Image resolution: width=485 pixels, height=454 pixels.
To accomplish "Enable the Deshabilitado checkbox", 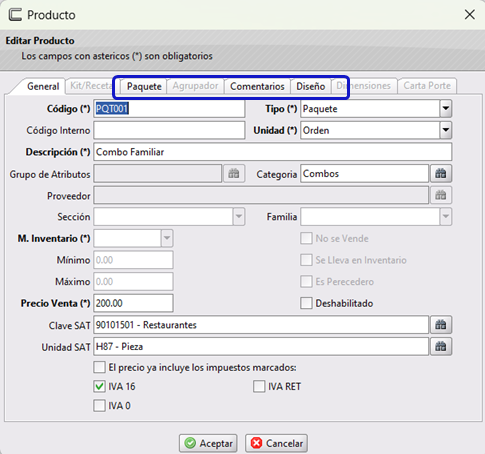I will click(x=306, y=303).
